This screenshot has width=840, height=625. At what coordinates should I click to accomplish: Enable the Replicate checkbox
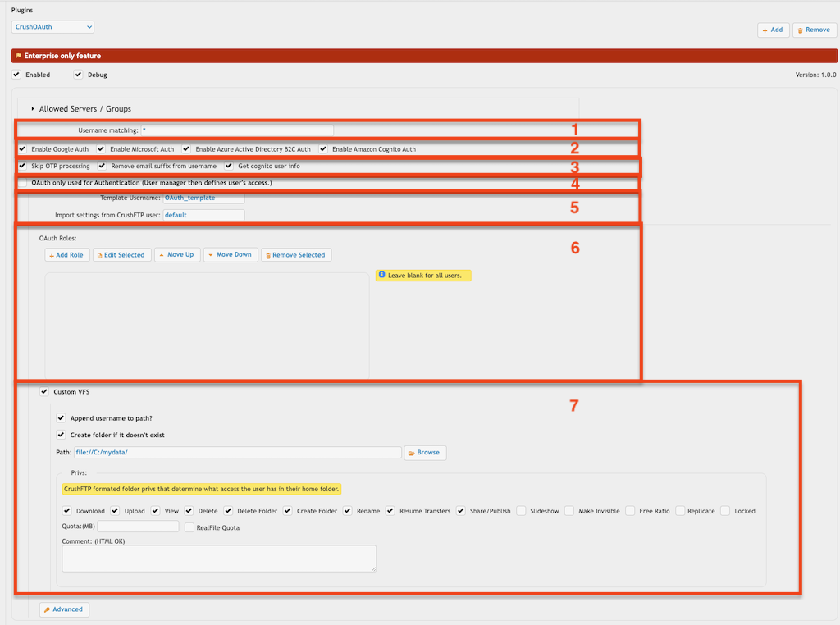[x=680, y=510]
